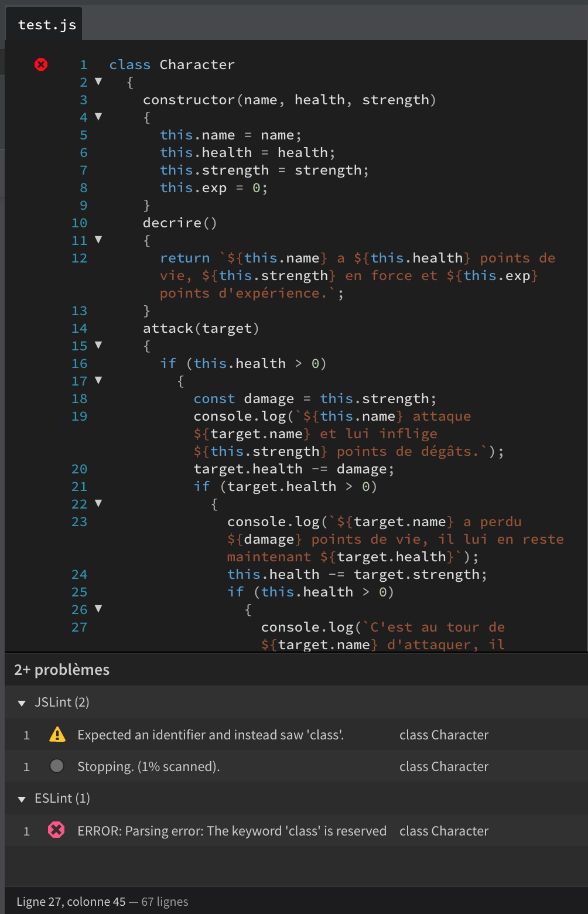
Task: Open the 'class Character' link in ESLint row
Action: (x=444, y=830)
